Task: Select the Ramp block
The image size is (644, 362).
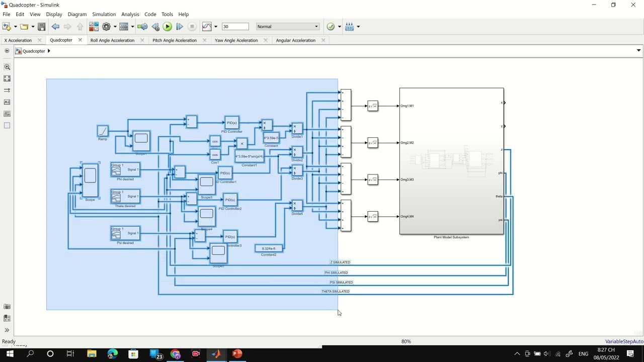Action: (103, 131)
